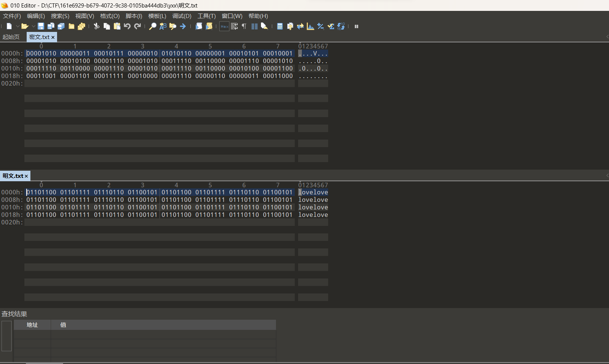Click the Save All toolbar icon
The width and height of the screenshot is (609, 364).
[x=61, y=26]
